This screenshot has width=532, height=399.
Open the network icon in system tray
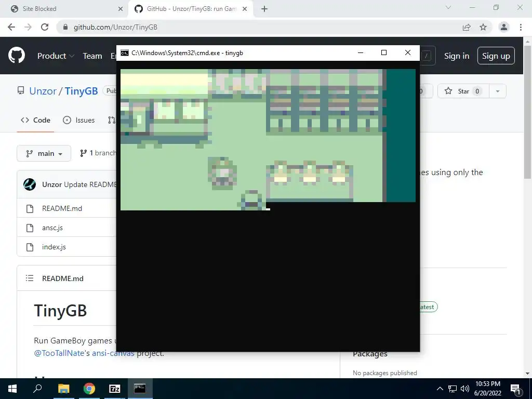453,389
